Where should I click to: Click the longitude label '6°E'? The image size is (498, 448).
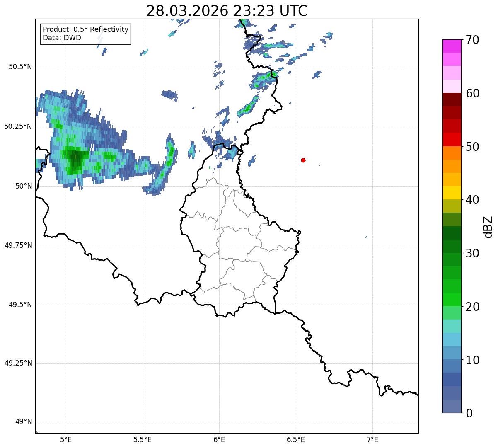point(219,439)
